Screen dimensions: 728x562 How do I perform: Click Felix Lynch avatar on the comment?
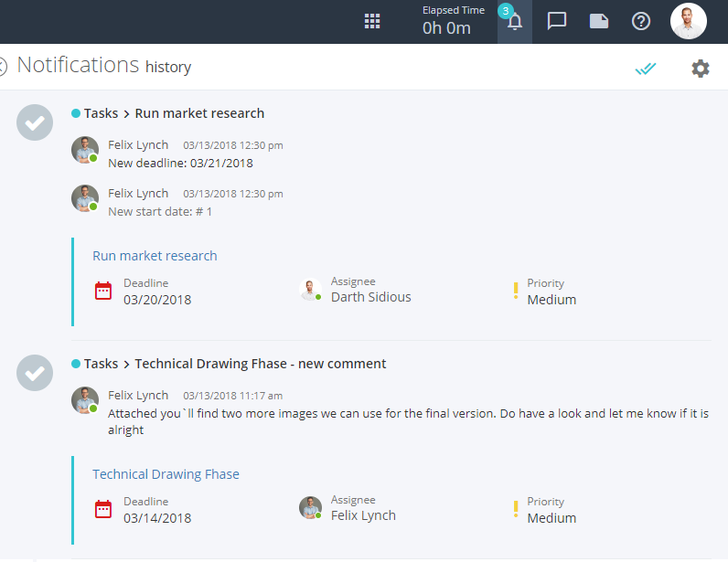[x=85, y=400]
